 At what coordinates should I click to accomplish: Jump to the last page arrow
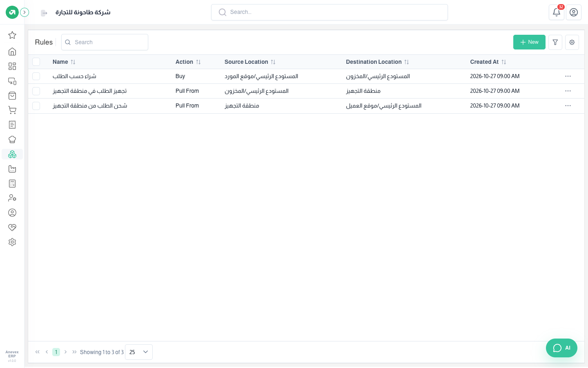pyautogui.click(x=74, y=352)
